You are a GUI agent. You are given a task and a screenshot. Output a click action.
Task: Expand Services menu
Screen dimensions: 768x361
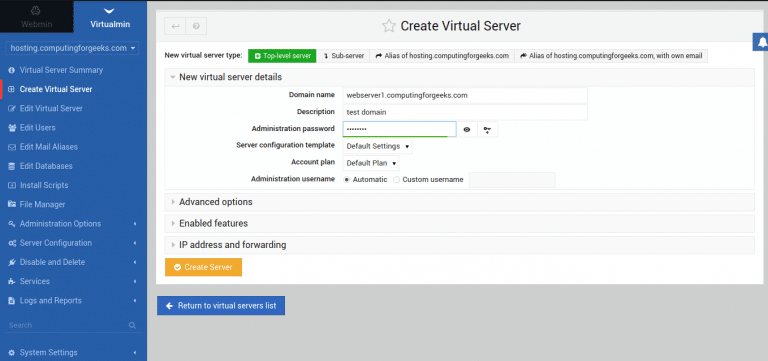(x=72, y=281)
